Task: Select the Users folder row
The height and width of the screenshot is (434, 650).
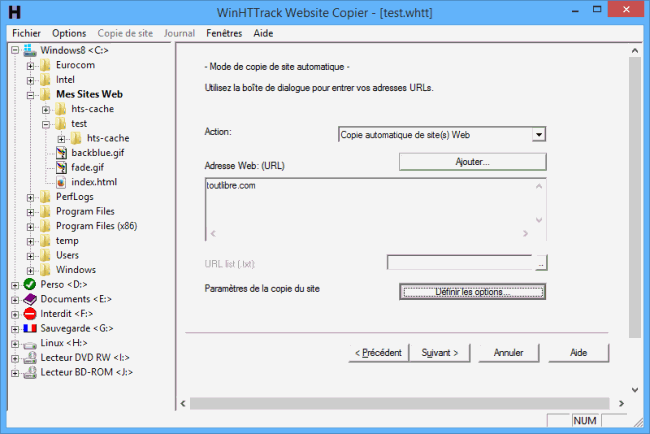Action: tap(67, 255)
